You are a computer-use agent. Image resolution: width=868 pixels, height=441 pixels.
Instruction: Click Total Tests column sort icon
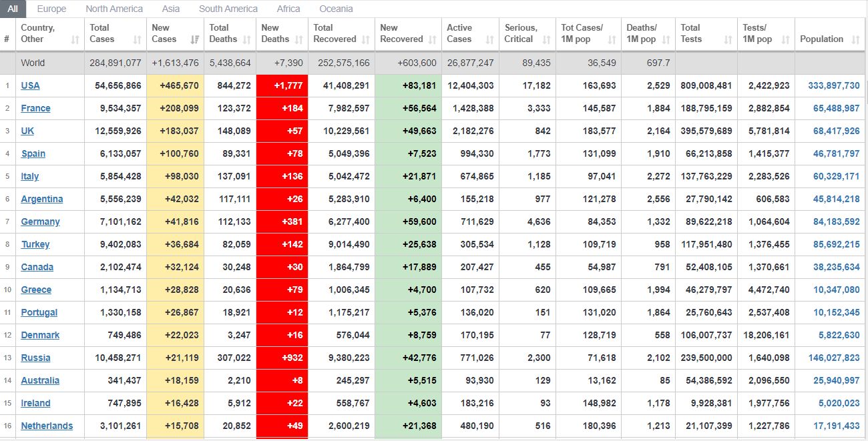(728, 40)
